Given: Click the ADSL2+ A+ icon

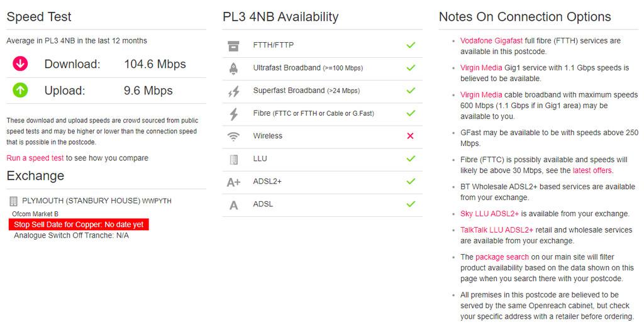Looking at the screenshot, I should click(x=233, y=182).
